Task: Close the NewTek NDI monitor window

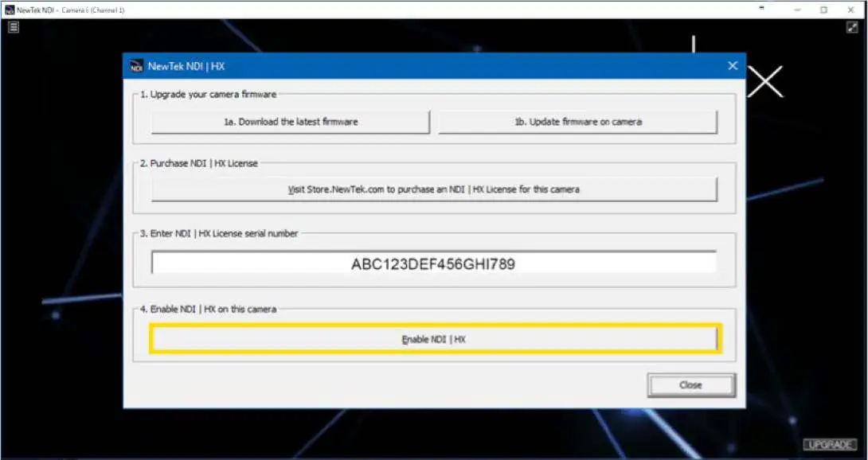Action: point(850,10)
